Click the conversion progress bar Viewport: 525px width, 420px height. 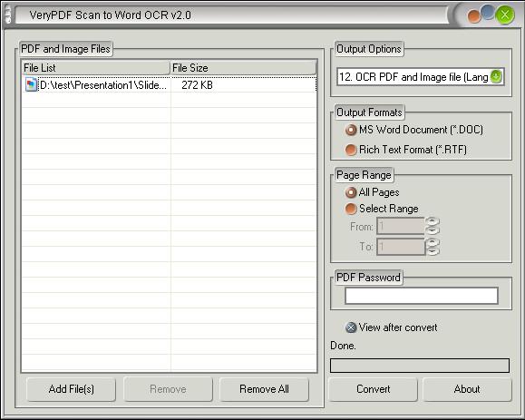[420, 366]
